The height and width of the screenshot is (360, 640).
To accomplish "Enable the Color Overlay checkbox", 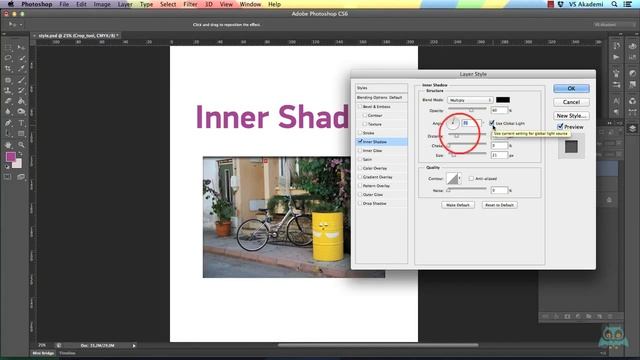I will point(360,168).
